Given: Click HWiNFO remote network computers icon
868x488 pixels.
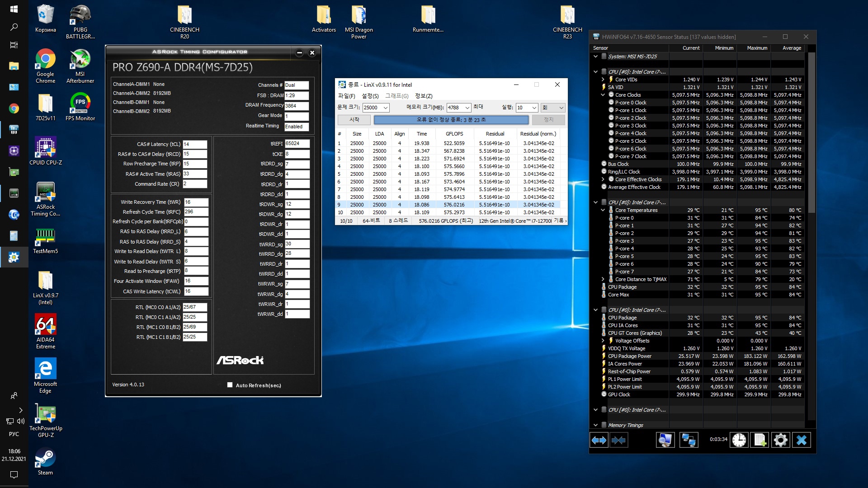Looking at the screenshot, I should point(689,440).
